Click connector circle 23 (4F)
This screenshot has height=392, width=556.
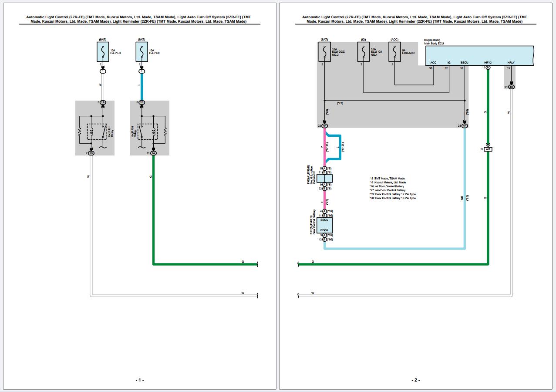pyautogui.click(x=464, y=126)
